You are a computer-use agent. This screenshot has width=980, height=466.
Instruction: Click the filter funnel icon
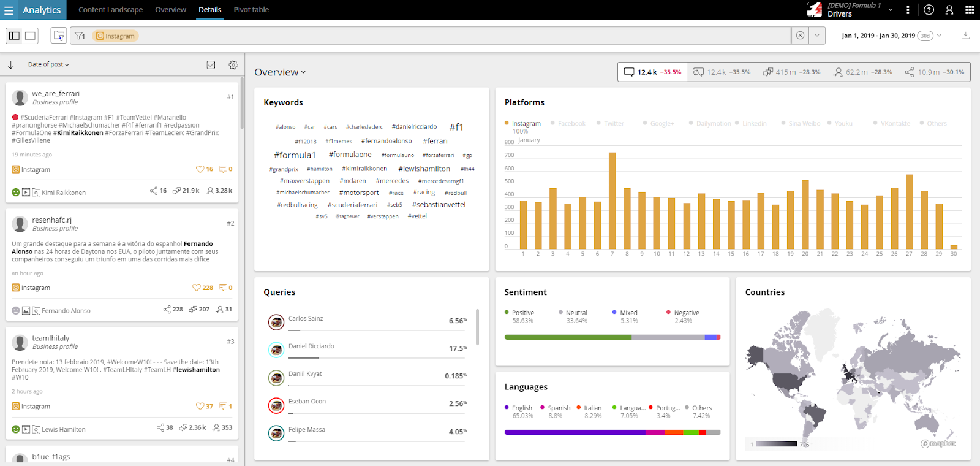[80, 36]
